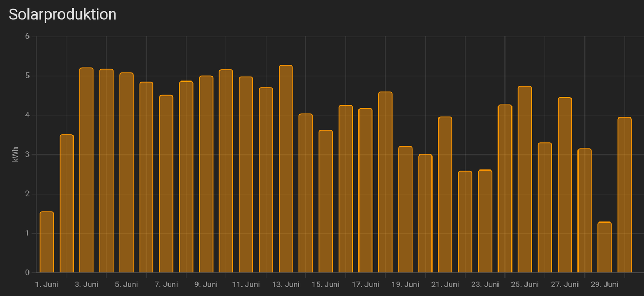Click the '29. Juni' axis label
This screenshot has height=296, width=644.
(x=604, y=284)
